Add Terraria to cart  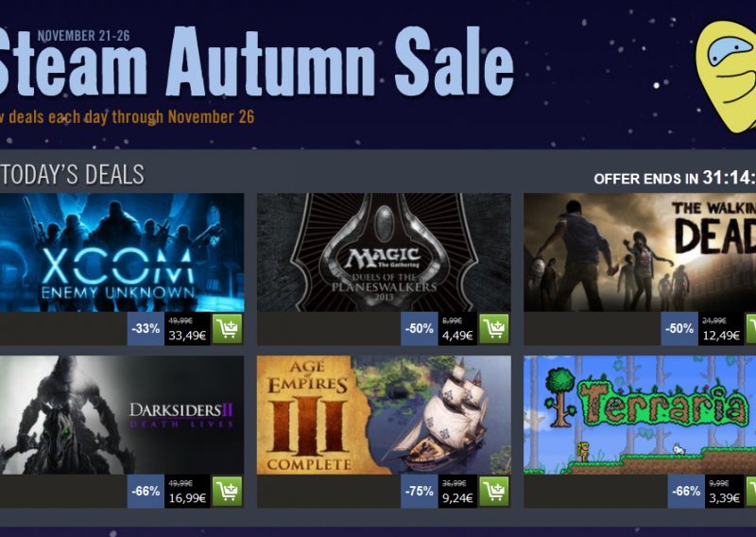(x=751, y=492)
